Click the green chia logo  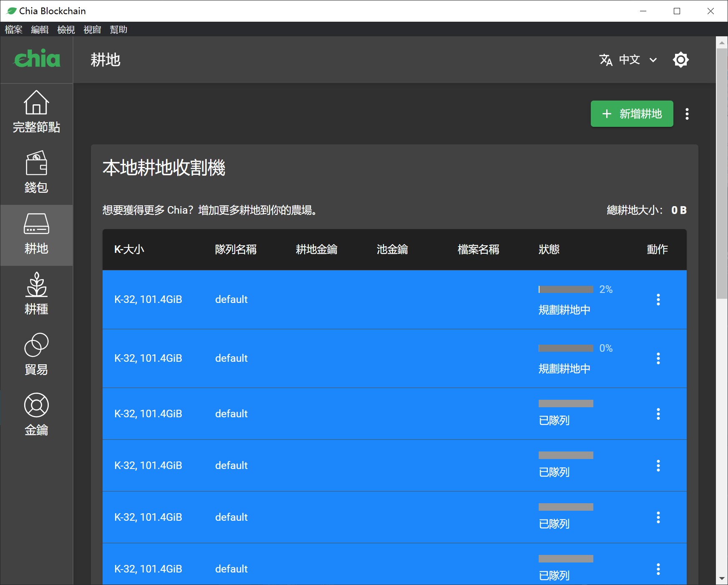click(x=37, y=59)
